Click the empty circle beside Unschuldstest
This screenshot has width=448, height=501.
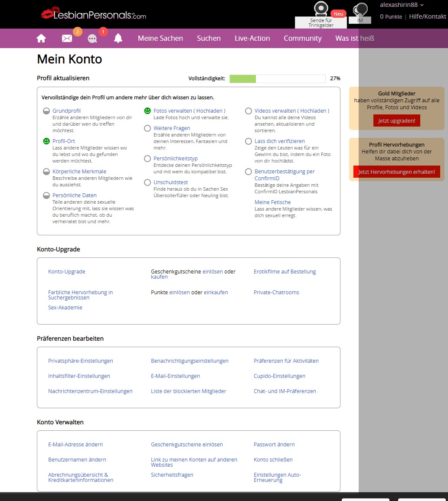tap(147, 182)
